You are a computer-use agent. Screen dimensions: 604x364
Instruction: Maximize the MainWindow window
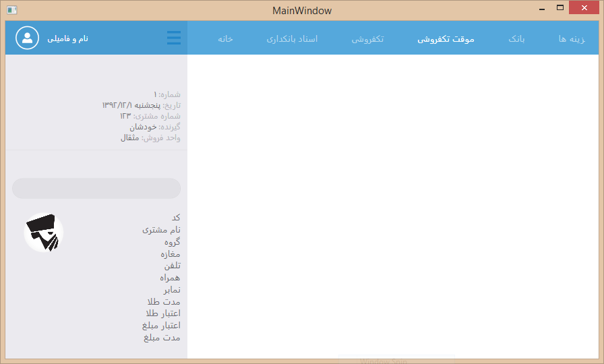560,8
